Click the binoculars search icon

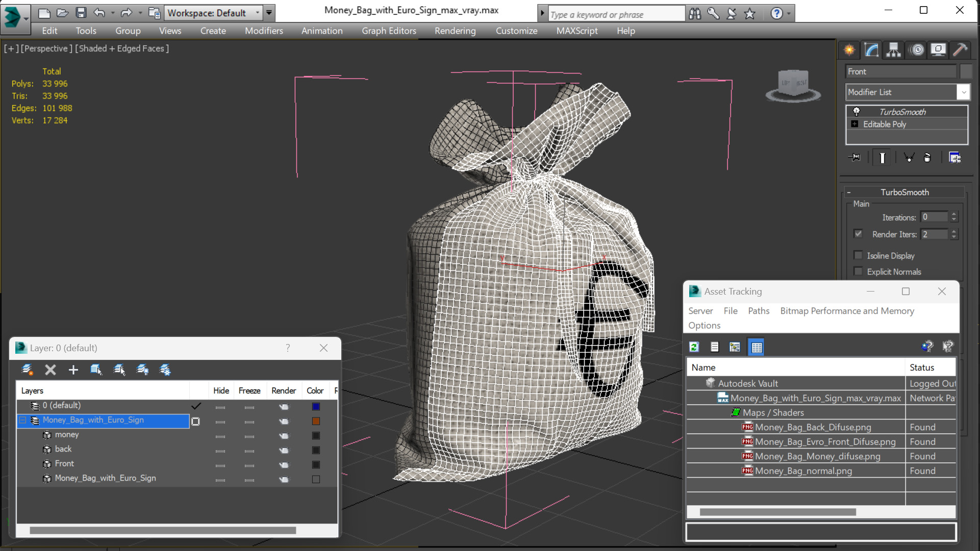click(694, 14)
